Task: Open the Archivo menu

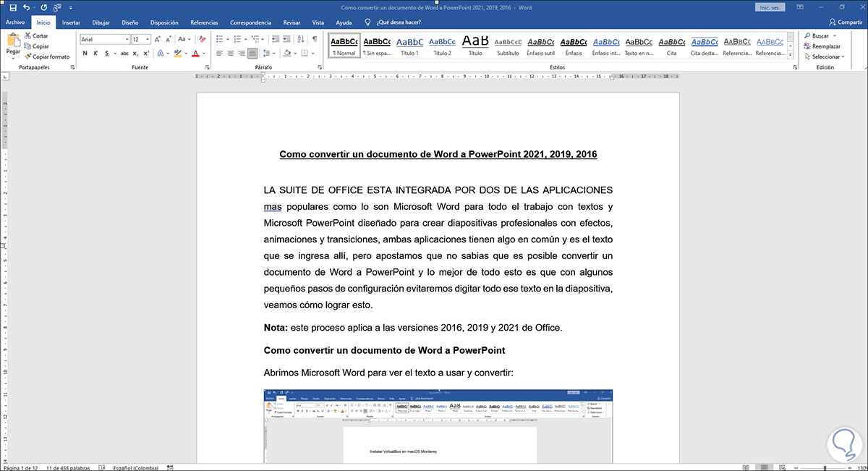Action: [15, 22]
